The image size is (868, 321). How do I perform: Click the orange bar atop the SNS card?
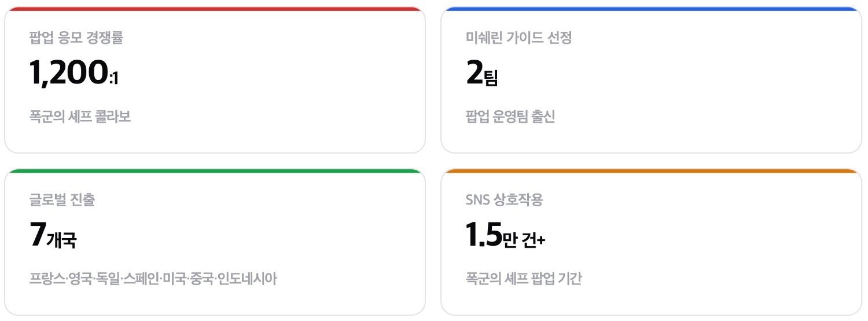(651, 172)
